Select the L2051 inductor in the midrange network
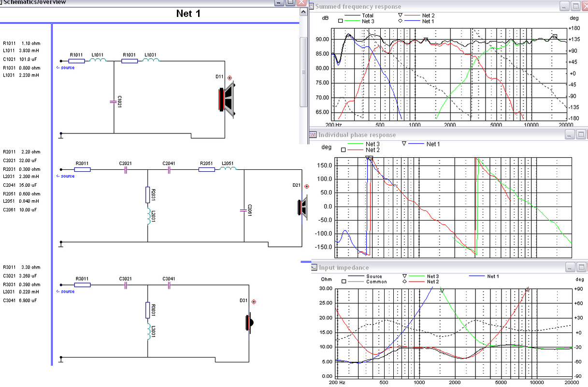This screenshot has height=387, width=588. [229, 169]
